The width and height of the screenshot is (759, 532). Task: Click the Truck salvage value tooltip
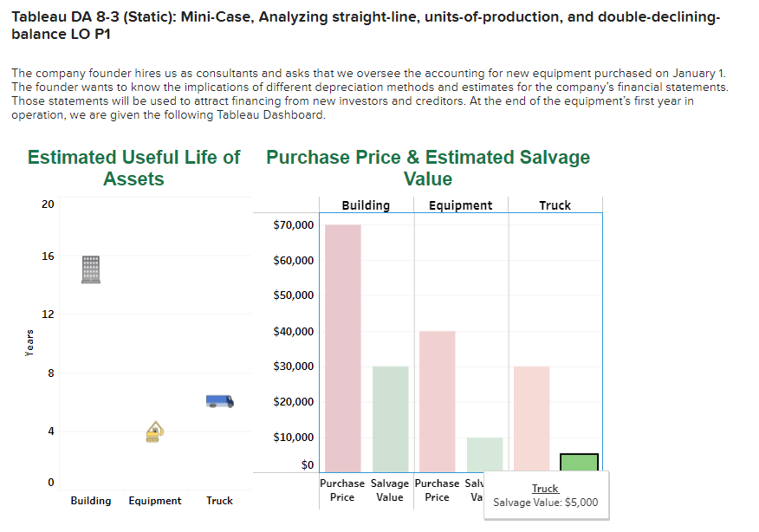coord(546,496)
